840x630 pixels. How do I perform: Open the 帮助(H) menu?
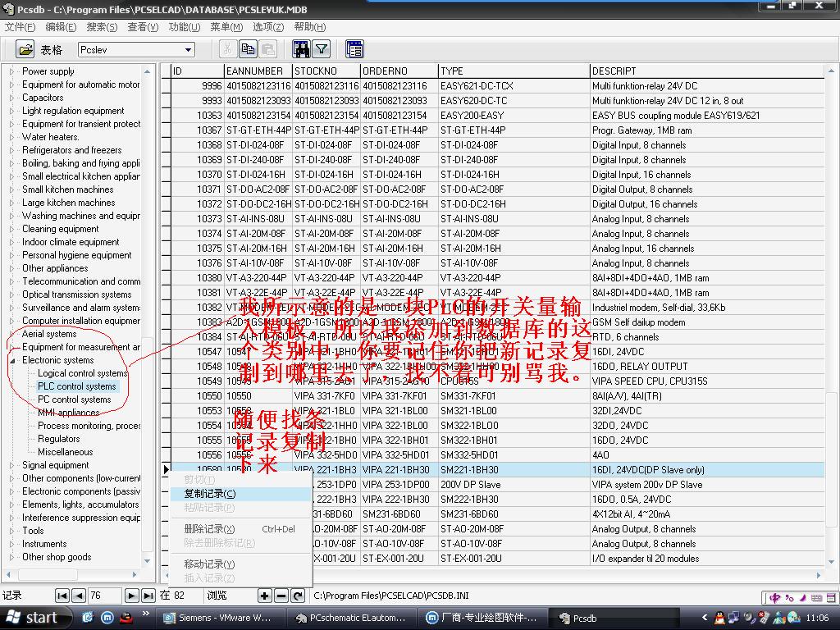tap(309, 27)
